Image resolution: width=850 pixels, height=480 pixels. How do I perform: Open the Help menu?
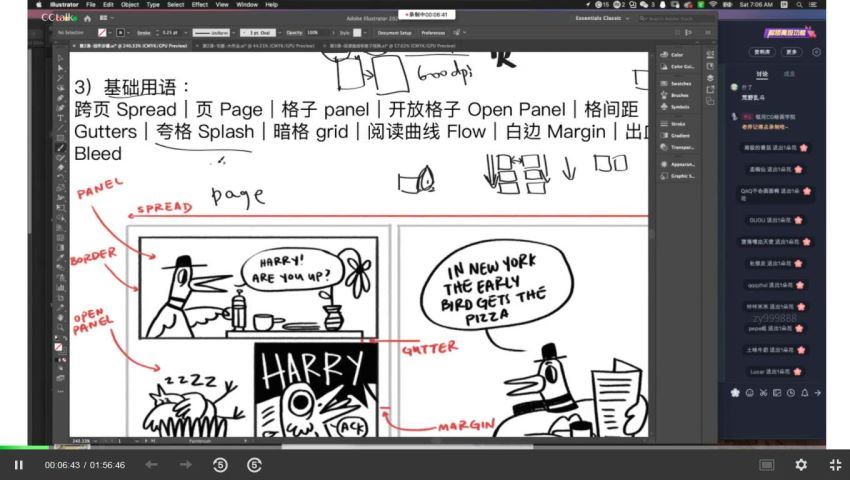(272, 4)
